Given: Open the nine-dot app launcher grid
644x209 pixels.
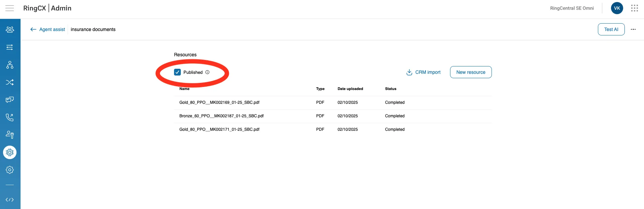Looking at the screenshot, I should 635,8.
